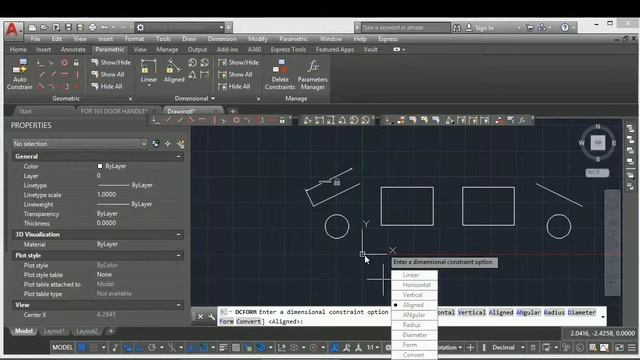Click the Select Objects icon in Properties palette

tap(168, 144)
